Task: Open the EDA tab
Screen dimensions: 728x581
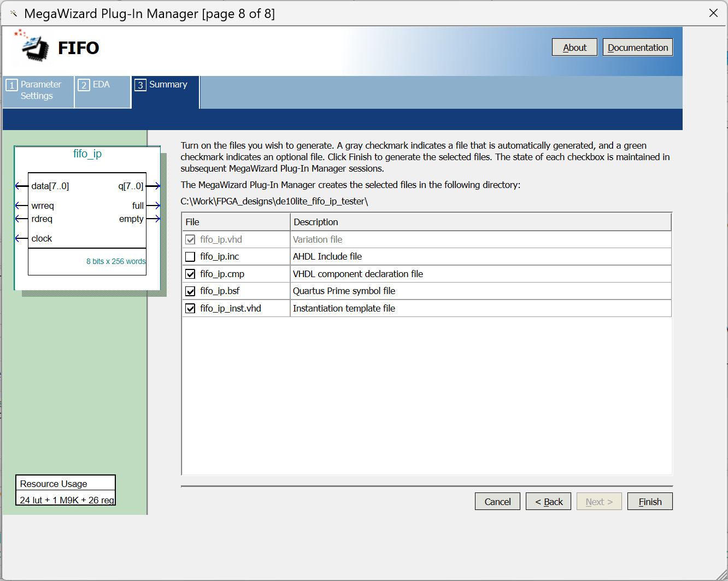Action: click(101, 85)
